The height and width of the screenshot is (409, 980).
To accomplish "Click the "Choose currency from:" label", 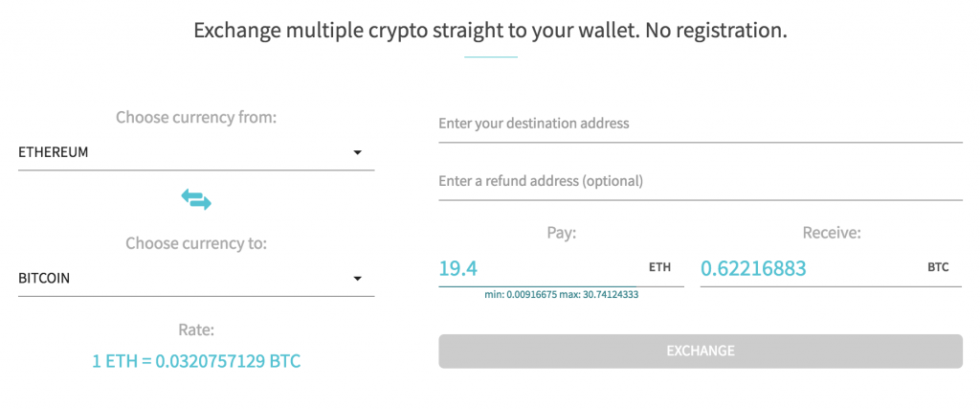I will point(196,118).
